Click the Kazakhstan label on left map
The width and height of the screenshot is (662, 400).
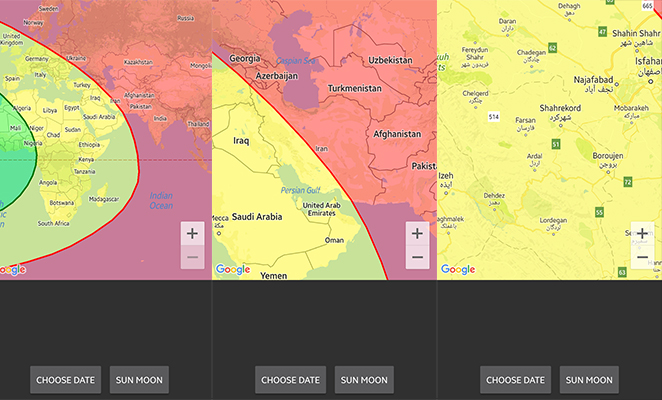click(138, 62)
